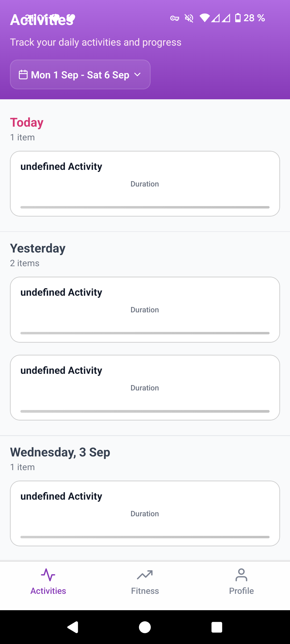The height and width of the screenshot is (644, 290).
Task: Tap the battery icon in status bar
Action: (x=238, y=18)
